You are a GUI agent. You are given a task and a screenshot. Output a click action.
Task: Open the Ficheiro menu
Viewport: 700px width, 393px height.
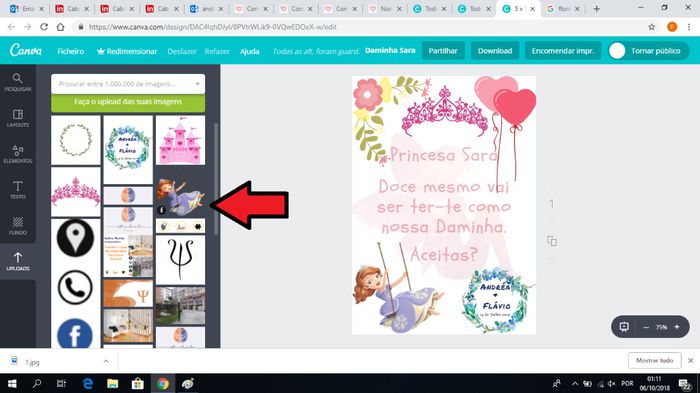point(71,51)
